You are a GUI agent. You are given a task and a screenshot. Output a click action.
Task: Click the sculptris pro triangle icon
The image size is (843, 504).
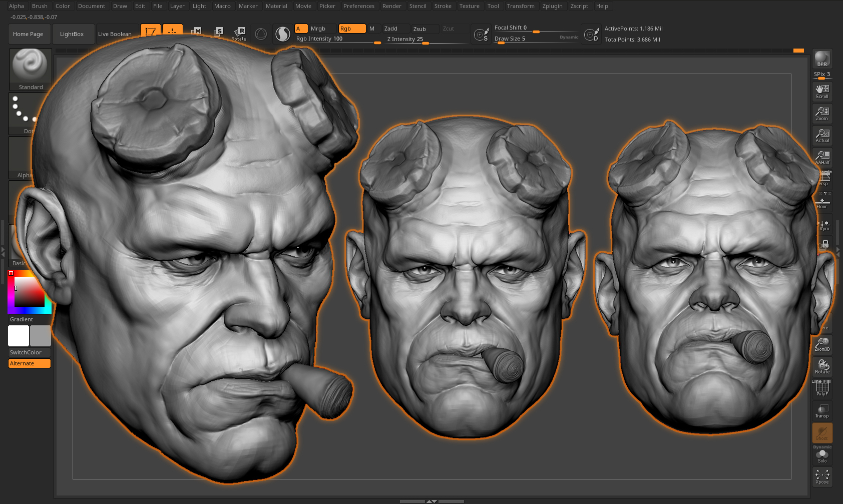point(261,34)
